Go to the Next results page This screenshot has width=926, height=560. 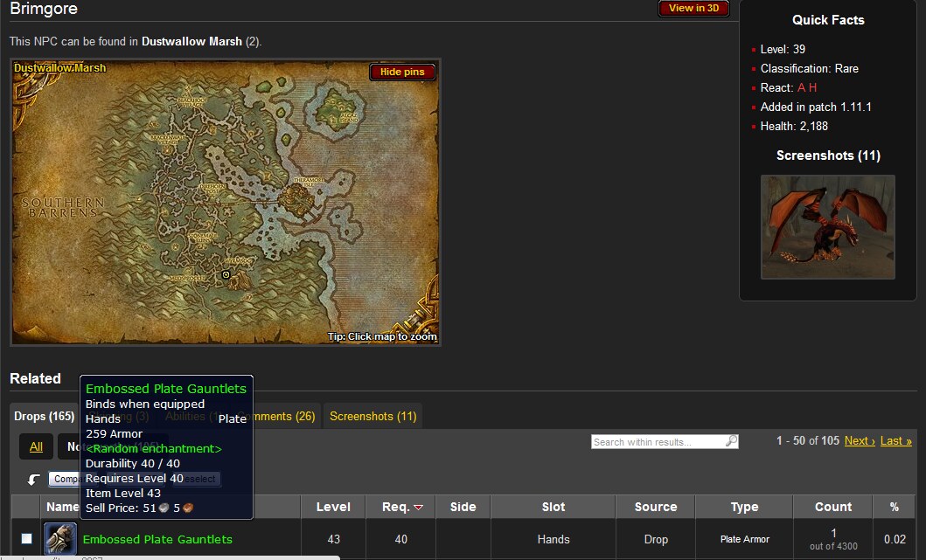click(x=860, y=441)
